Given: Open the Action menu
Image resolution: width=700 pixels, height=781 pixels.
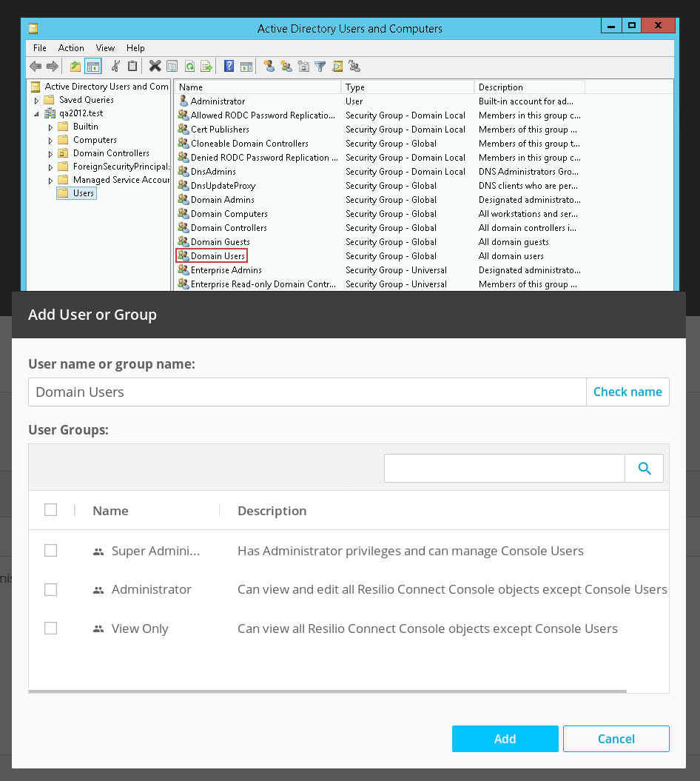Looking at the screenshot, I should pos(71,48).
